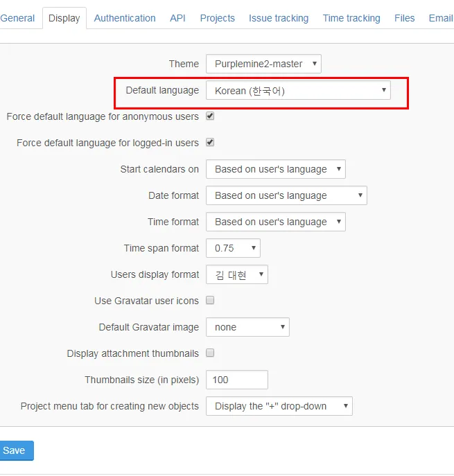Screen dimensions: 454x476
Task: Click the Thumbnails size input field
Action: coord(237,380)
